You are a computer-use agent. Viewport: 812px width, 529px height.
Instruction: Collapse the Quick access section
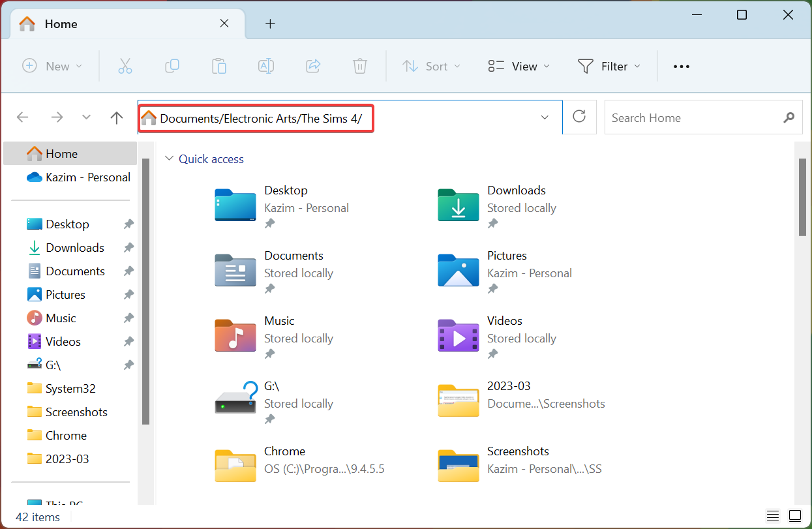pyautogui.click(x=170, y=159)
